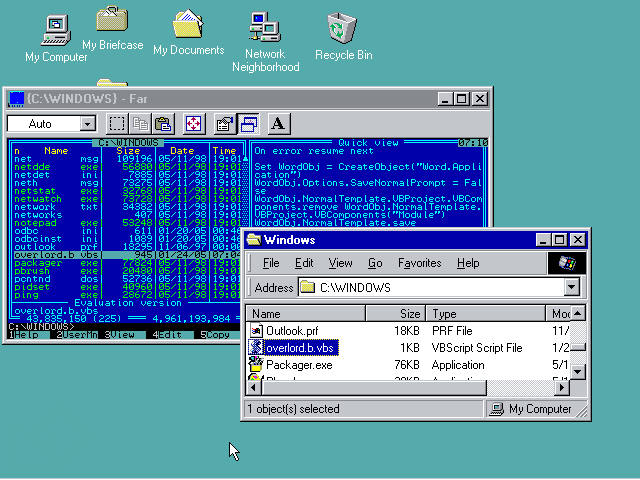640x480 pixels.
Task: Click the Outlook.prf file icon
Action: pyautogui.click(x=256, y=330)
